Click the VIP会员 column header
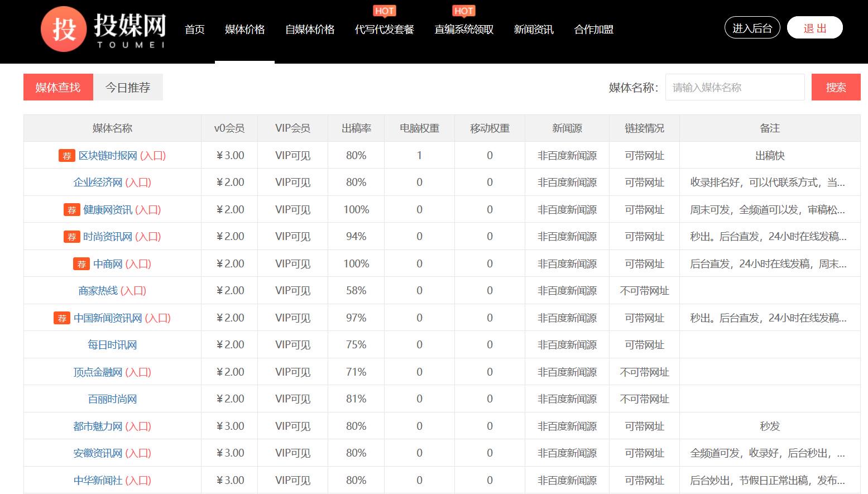This screenshot has width=868, height=494. pos(292,128)
